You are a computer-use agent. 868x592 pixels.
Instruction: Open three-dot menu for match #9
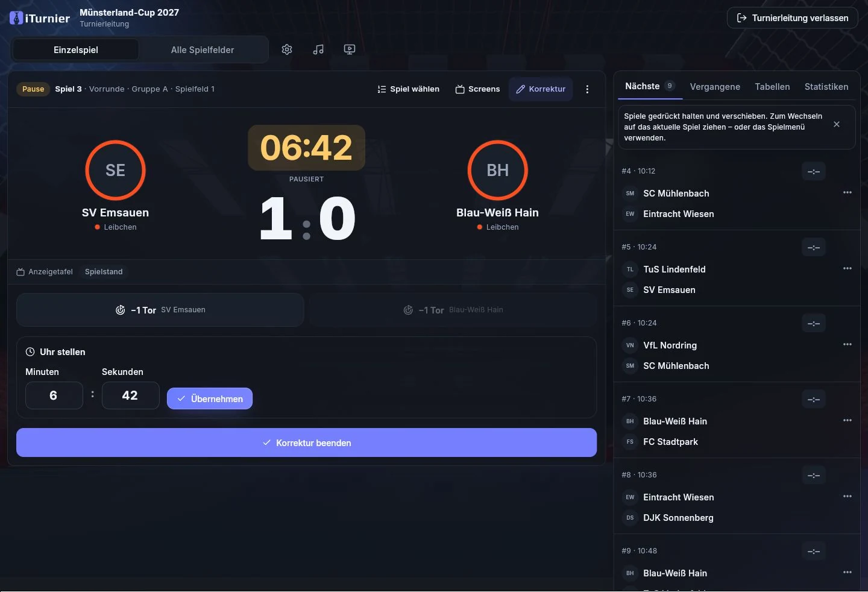(x=848, y=572)
